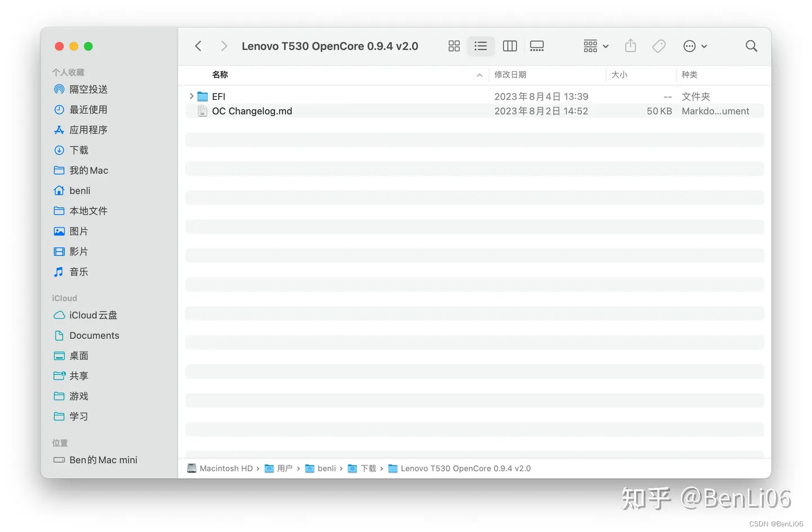
Task: Select the EFI folder row
Action: pyautogui.click(x=474, y=96)
